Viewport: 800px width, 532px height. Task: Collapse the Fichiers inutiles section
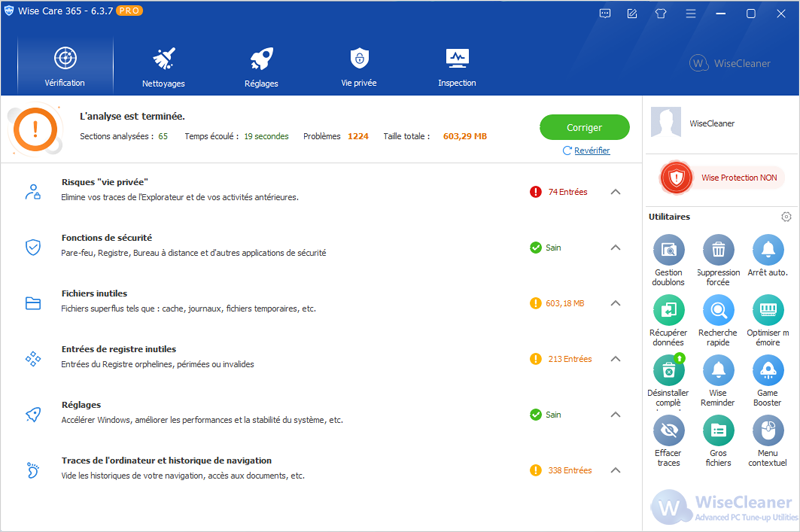click(616, 303)
